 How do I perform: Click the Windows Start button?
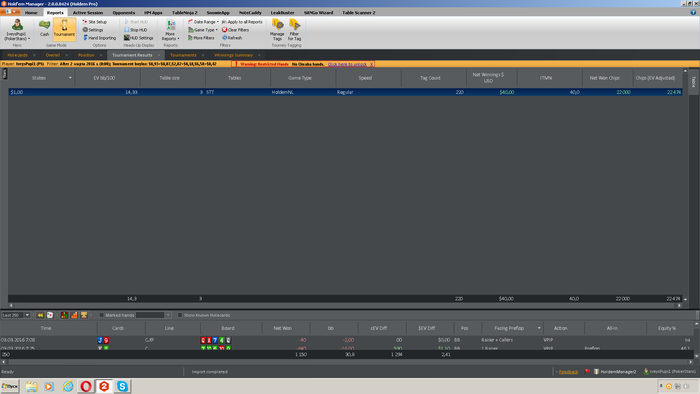[9, 386]
